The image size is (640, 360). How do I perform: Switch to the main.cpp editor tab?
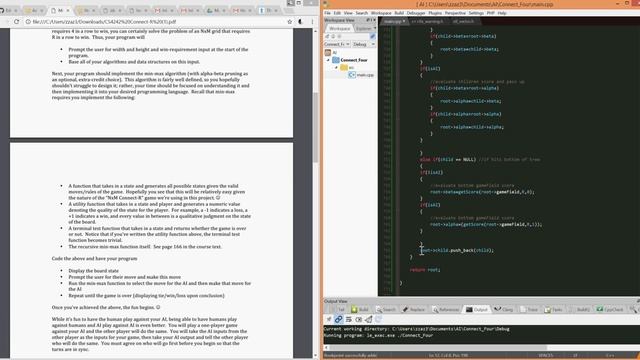[x=393, y=21]
